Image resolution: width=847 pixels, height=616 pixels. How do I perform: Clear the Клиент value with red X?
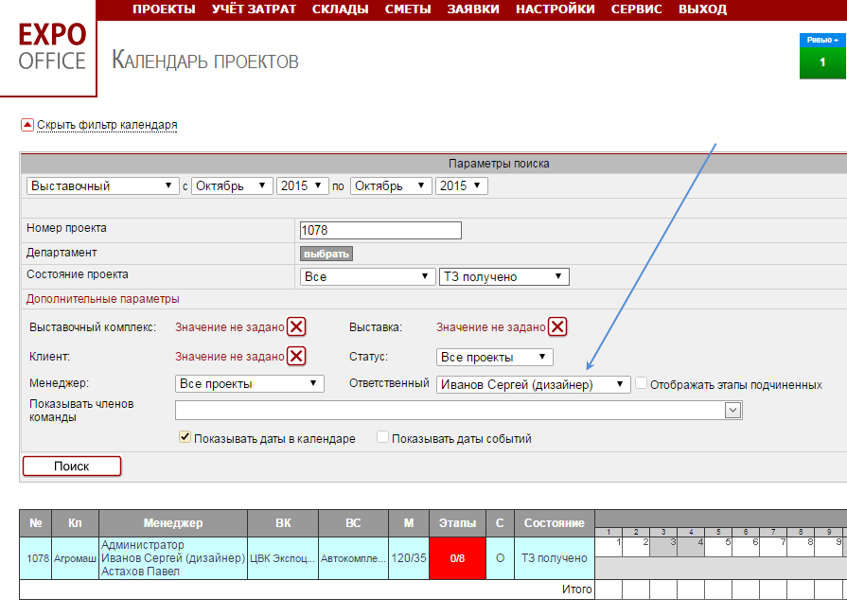pyautogui.click(x=296, y=357)
